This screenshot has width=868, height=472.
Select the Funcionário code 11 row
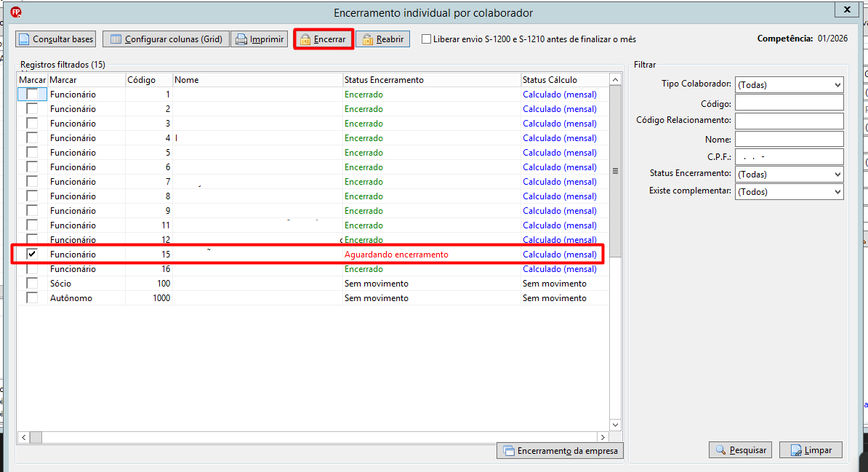[313, 225]
